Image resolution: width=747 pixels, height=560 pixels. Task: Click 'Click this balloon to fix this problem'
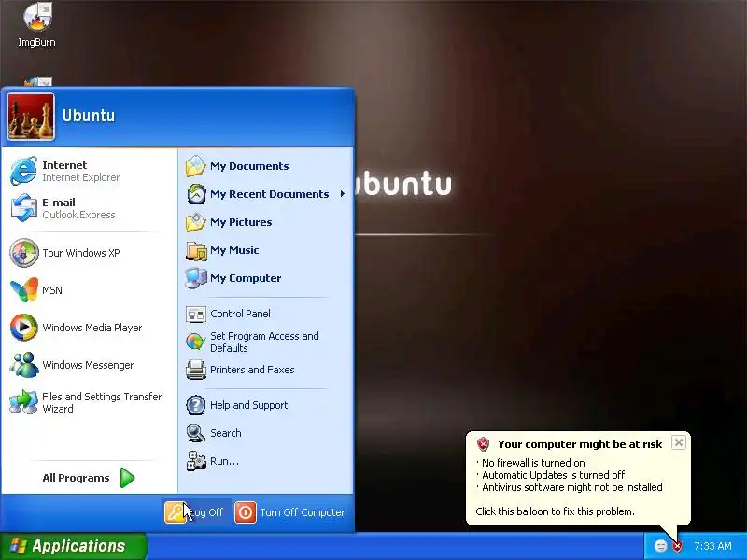click(555, 511)
